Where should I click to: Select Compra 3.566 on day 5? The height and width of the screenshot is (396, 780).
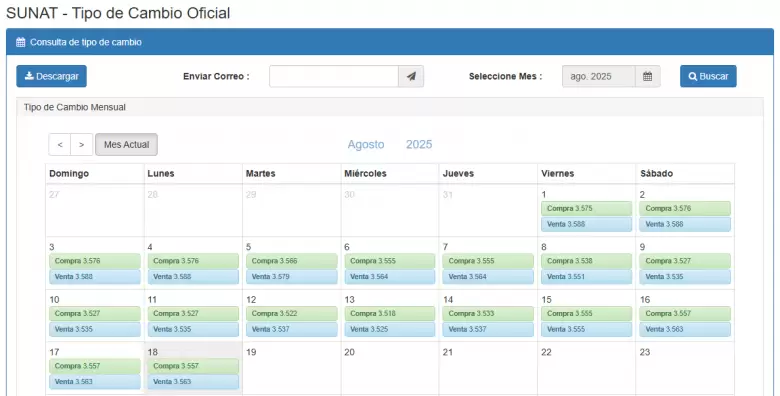pyautogui.click(x=292, y=261)
